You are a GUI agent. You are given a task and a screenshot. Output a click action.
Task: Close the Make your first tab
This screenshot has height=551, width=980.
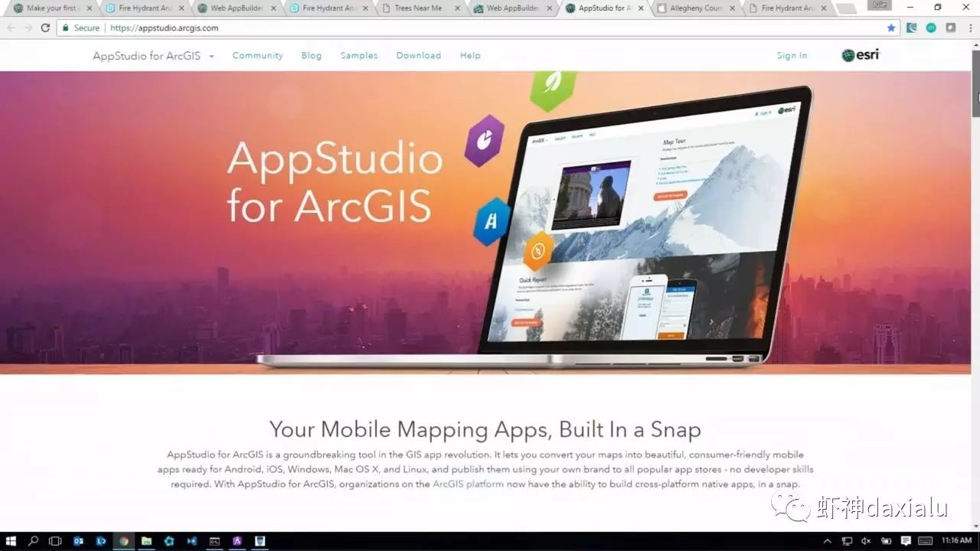[90, 8]
